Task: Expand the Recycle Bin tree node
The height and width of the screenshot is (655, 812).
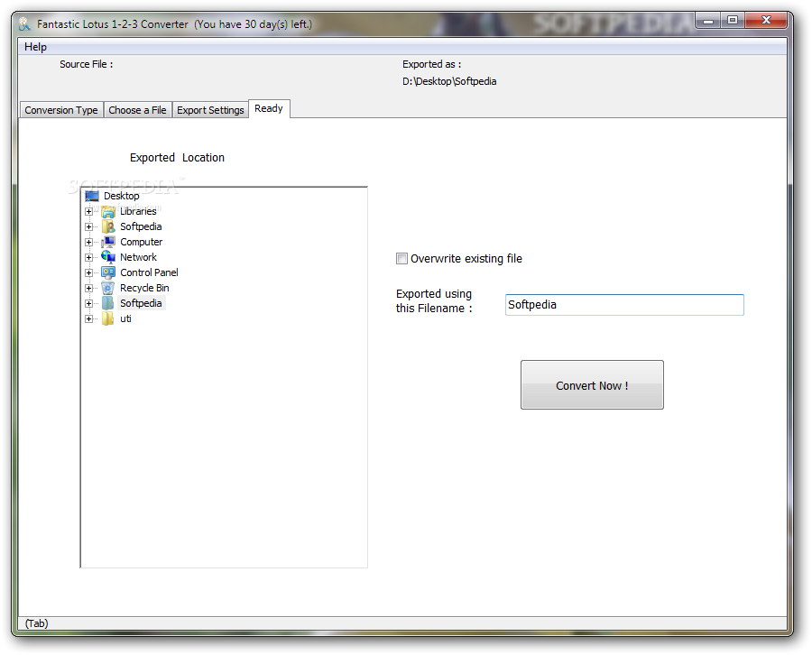Action: pyautogui.click(x=89, y=288)
